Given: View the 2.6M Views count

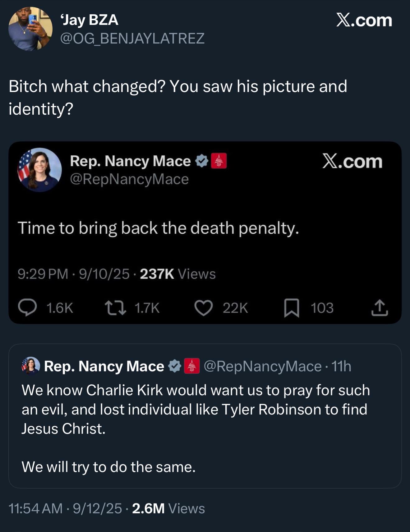Looking at the screenshot, I should pos(168,509).
